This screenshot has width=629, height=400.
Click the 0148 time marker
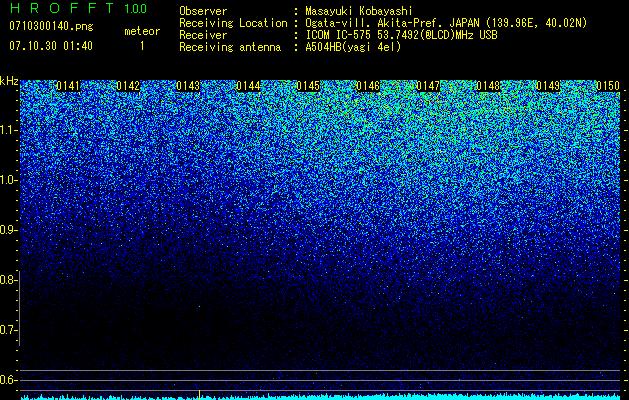pos(488,86)
